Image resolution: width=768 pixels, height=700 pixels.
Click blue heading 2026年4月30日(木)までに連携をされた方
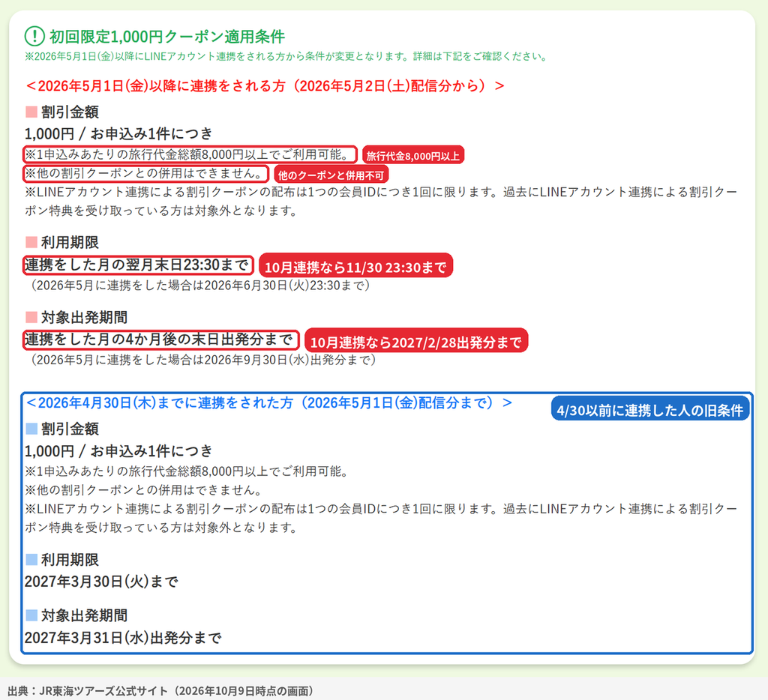coord(269,403)
